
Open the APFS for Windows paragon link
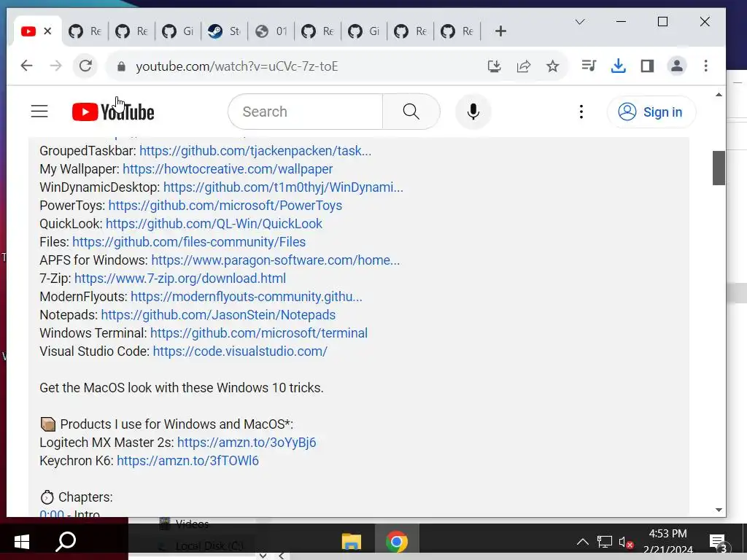coord(275,260)
